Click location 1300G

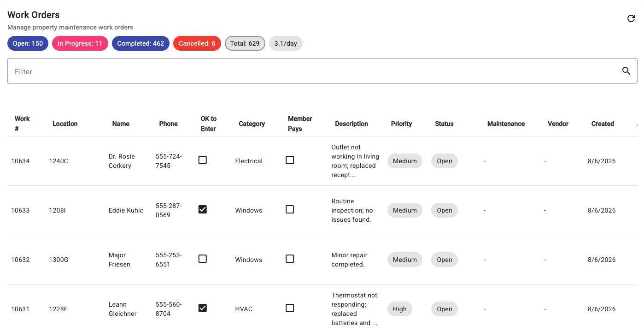pyautogui.click(x=59, y=260)
